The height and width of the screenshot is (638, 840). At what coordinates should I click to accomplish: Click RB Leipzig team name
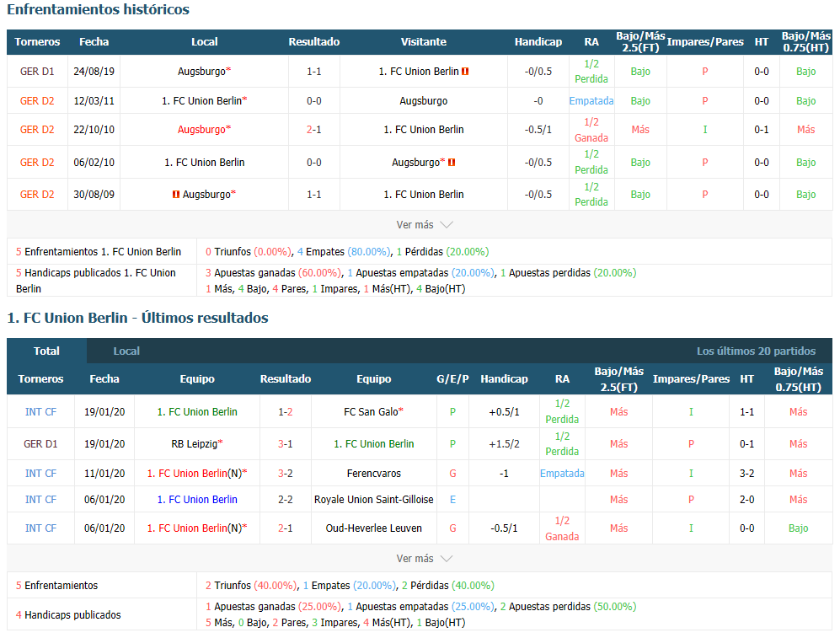pyautogui.click(x=195, y=444)
